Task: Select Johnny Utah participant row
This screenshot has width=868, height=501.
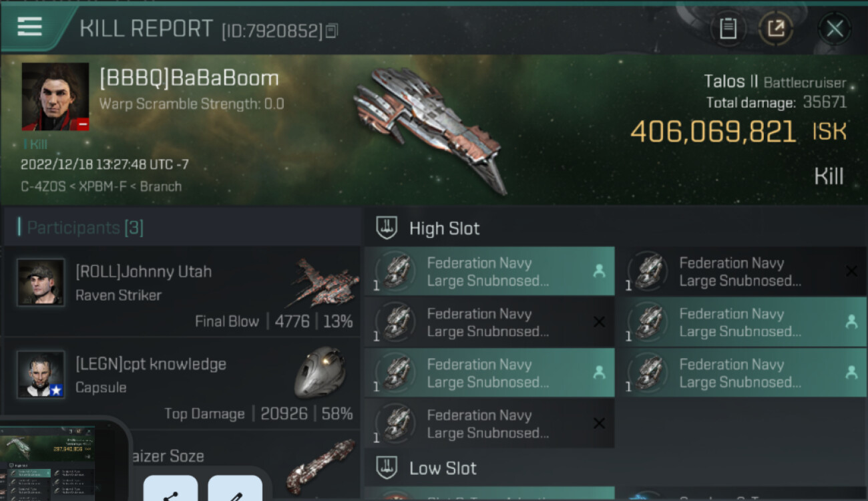Action: (182, 291)
